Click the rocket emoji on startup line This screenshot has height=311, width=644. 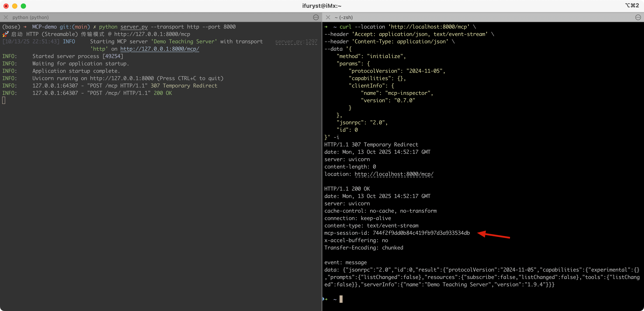[x=5, y=34]
